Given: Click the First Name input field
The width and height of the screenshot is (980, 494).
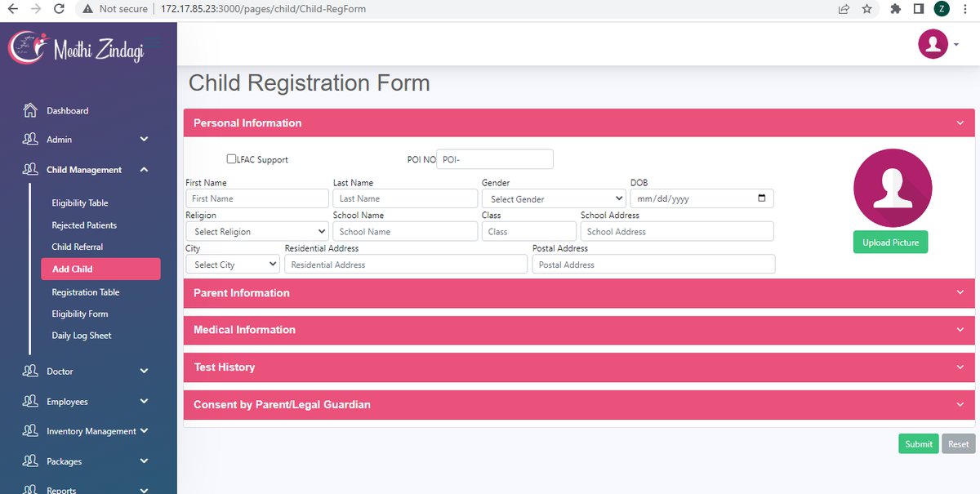Looking at the screenshot, I should (x=257, y=198).
